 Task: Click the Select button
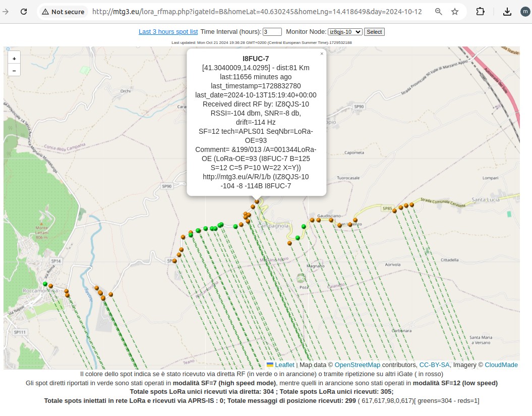click(374, 32)
